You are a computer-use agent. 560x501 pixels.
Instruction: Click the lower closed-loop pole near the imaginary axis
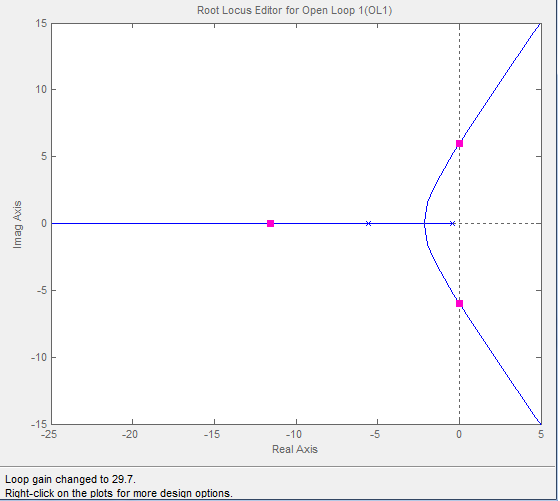coord(459,304)
